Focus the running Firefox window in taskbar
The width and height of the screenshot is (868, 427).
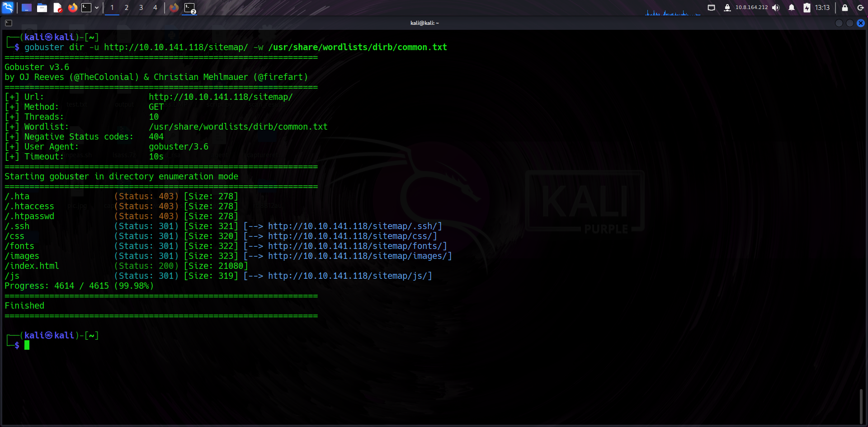[x=174, y=8]
